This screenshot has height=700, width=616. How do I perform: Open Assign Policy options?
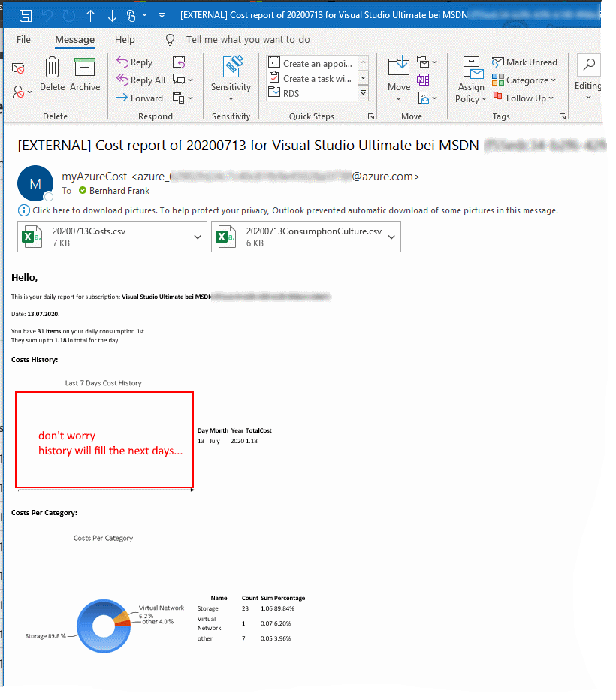point(470,85)
